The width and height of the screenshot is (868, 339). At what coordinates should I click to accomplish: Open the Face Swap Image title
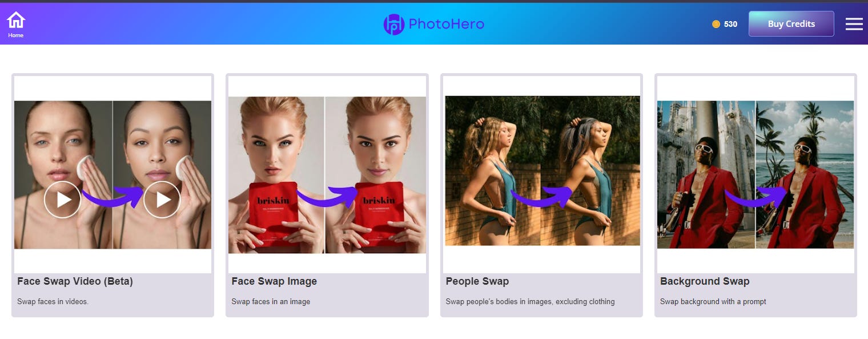tap(274, 281)
